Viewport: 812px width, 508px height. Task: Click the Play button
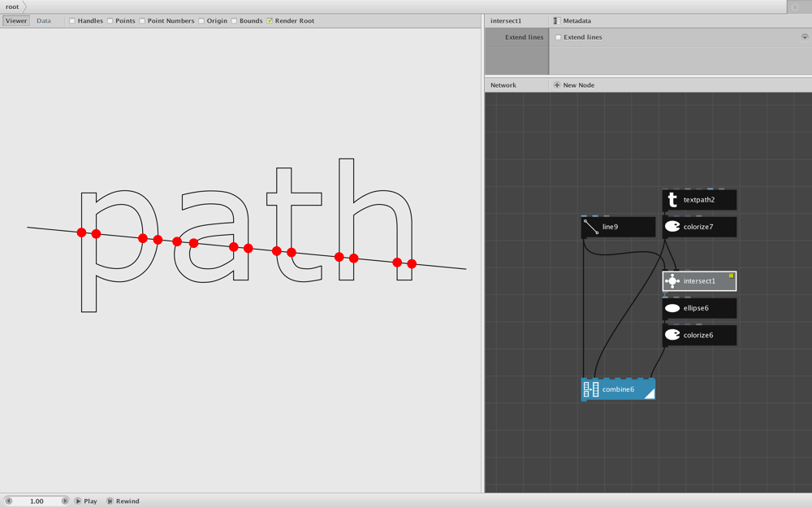pyautogui.click(x=85, y=501)
